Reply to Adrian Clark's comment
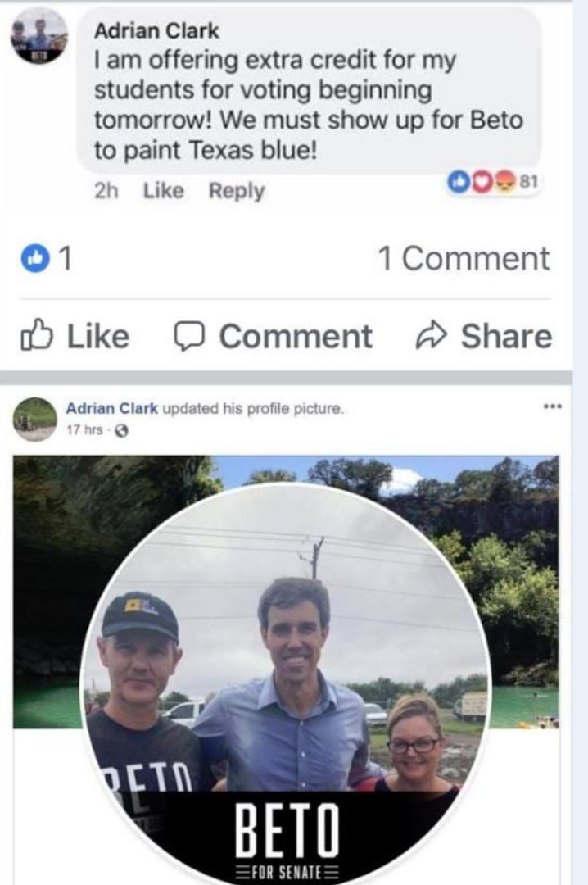Screen dimensions: 588x885 point(236,191)
